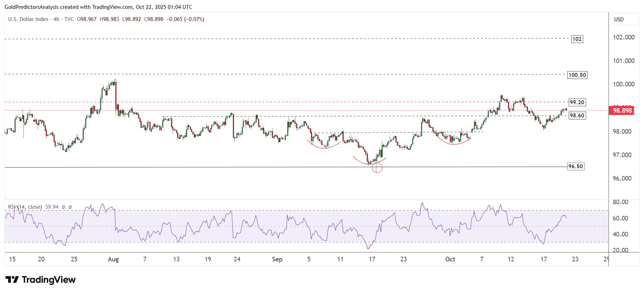644x293 pixels.
Task: Select the 99.20 red level label
Action: coord(577,102)
